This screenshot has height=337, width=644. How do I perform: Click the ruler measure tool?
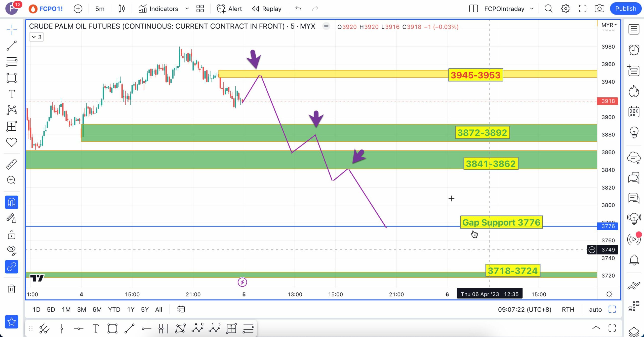point(12,164)
